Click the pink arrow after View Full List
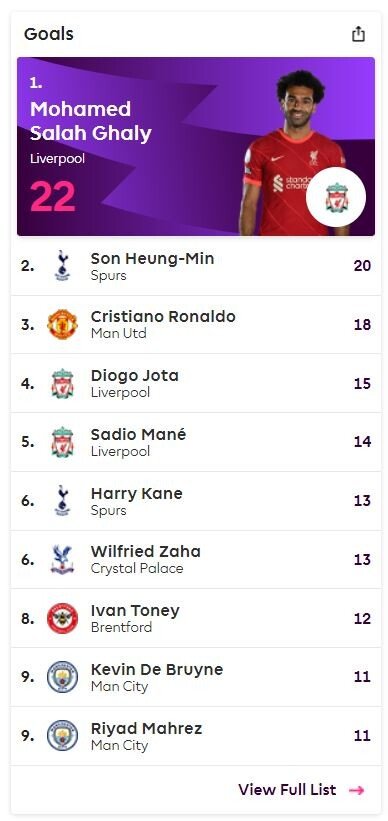Screen dimensions: 388x821 click(x=357, y=790)
